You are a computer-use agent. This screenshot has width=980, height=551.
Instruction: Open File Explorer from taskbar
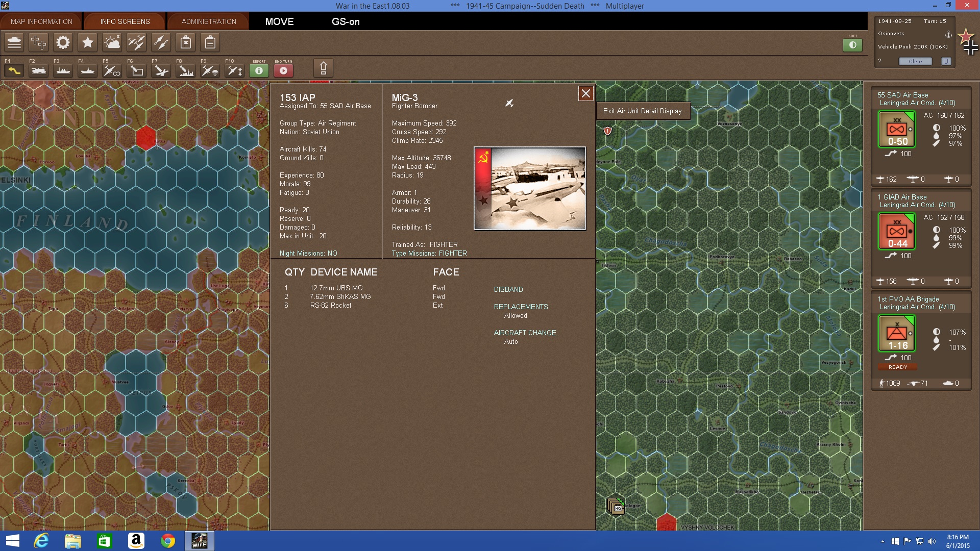[73, 541]
